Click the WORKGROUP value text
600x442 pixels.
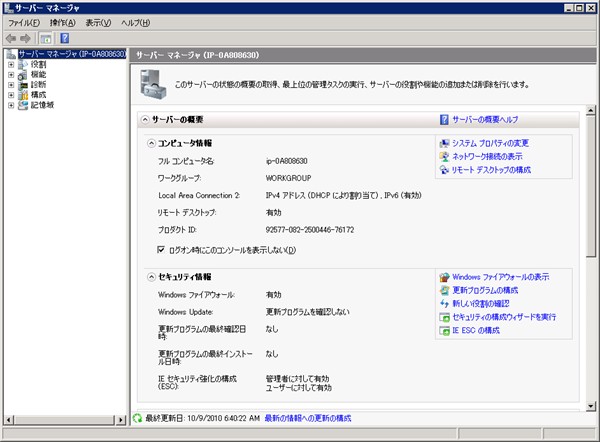point(289,178)
